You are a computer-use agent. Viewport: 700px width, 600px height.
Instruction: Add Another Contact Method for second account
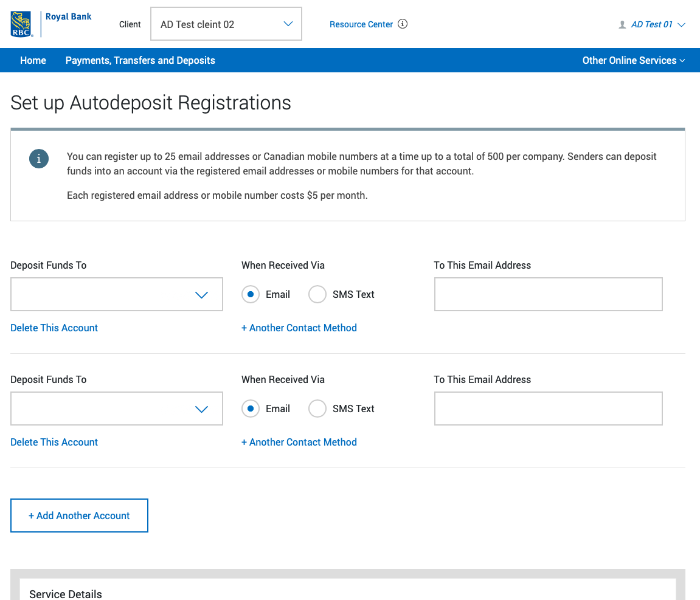pyautogui.click(x=299, y=442)
